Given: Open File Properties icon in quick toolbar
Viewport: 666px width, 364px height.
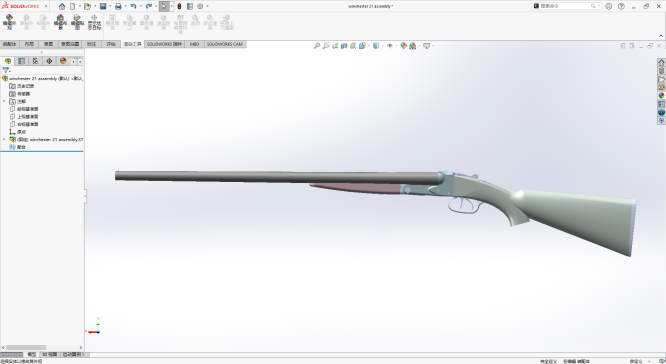Looking at the screenshot, I should click(x=190, y=6).
